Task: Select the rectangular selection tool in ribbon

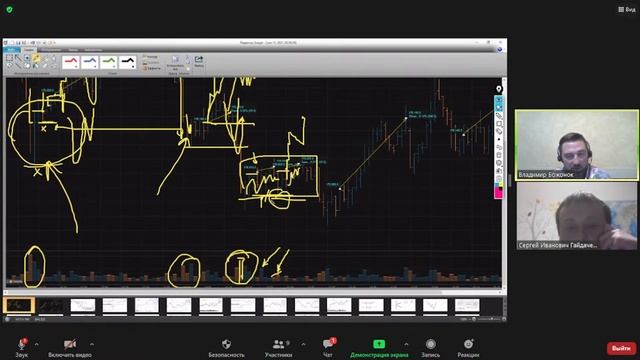Action: [x=9, y=58]
